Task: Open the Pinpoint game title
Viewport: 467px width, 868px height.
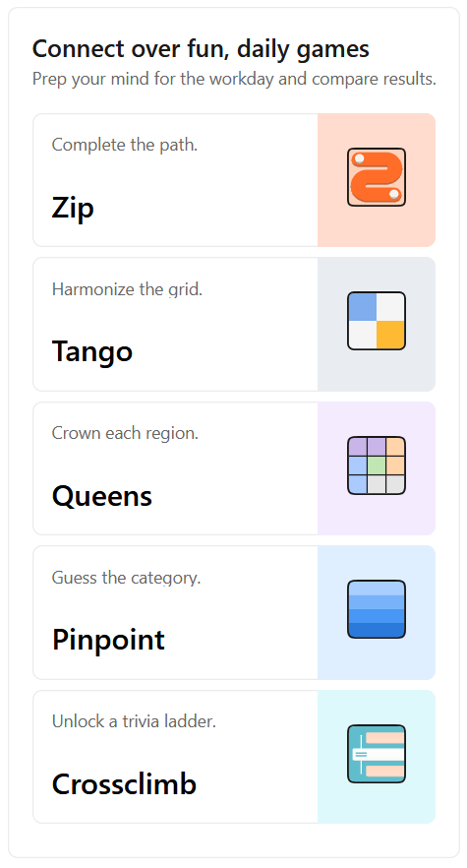Action: tap(108, 640)
